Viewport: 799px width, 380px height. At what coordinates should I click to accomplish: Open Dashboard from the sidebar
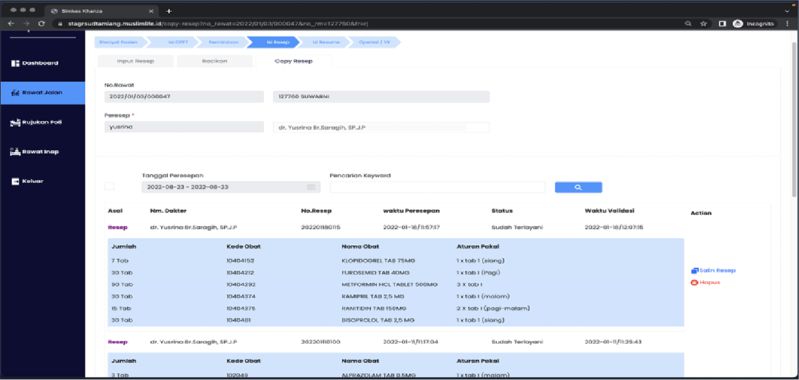click(35, 63)
